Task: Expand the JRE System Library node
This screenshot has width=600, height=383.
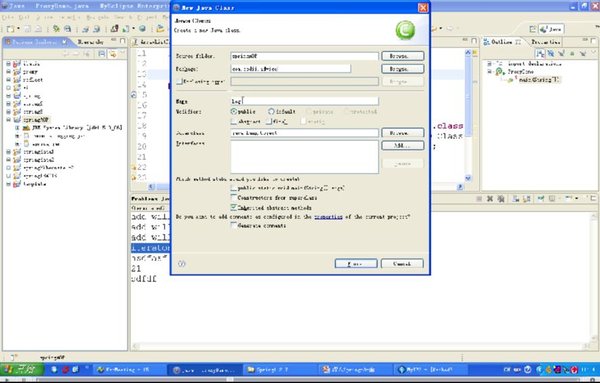Action: pyautogui.click(x=17, y=127)
